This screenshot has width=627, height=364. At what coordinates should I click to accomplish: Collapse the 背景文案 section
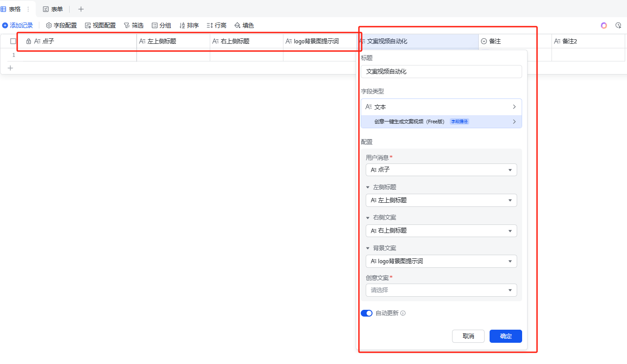[368, 248]
